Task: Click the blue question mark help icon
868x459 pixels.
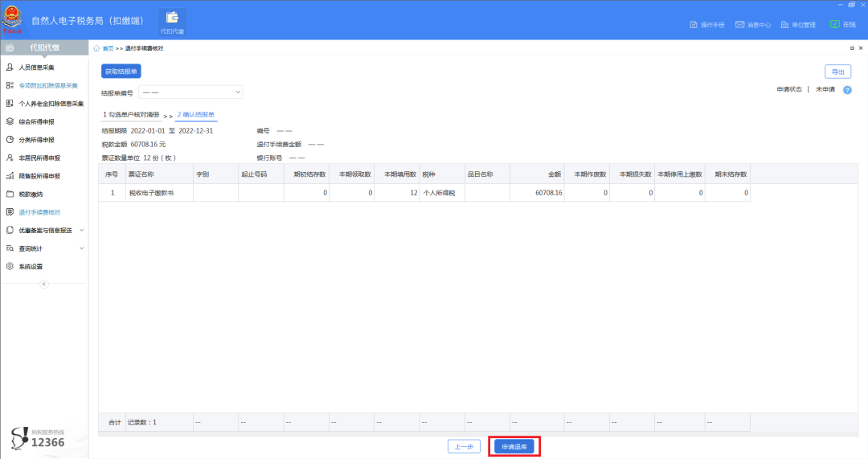Action: point(847,90)
